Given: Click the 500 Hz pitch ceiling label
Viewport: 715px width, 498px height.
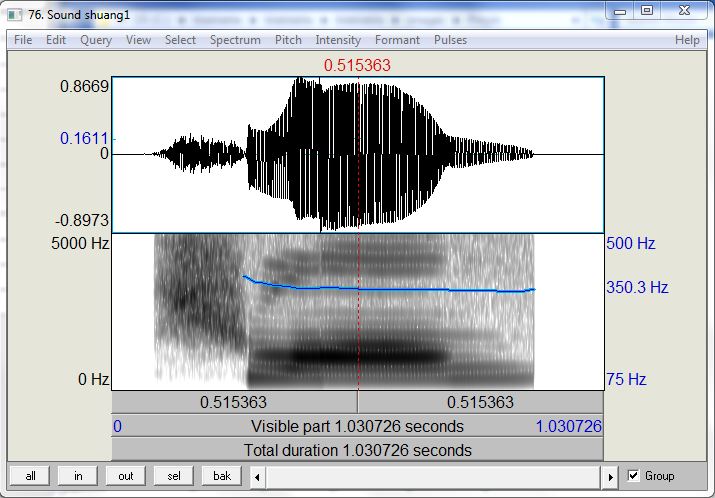Looking at the screenshot, I should [x=631, y=243].
